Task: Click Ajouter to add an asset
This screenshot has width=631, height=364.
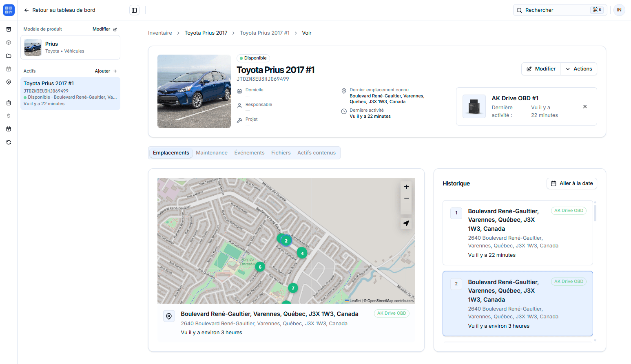Action: coord(106,71)
